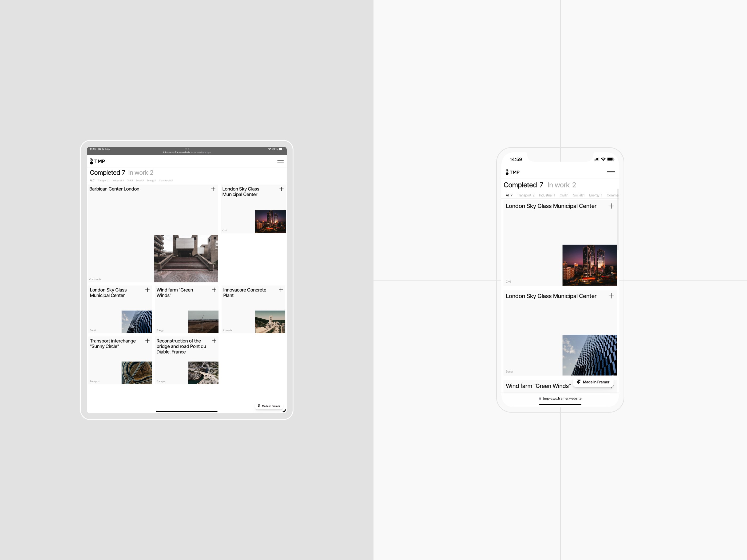Filter by Commercial category on tablet
The image size is (747, 560).
tap(166, 181)
